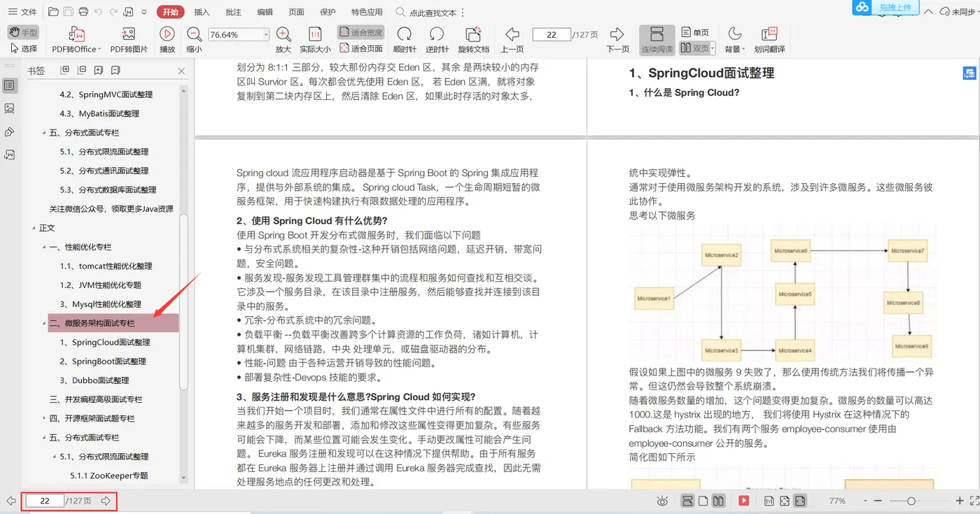Click status bar zoom plus button
The width and height of the screenshot is (980, 514).
960,501
